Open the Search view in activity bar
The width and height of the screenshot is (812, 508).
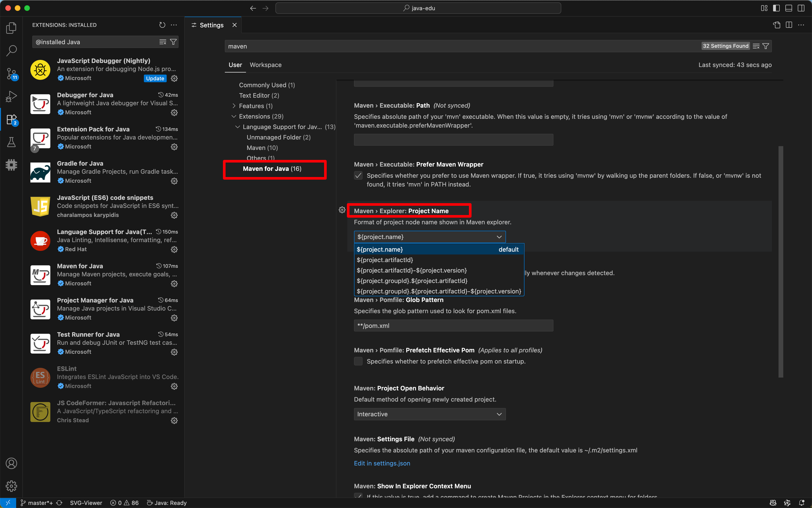(x=11, y=51)
